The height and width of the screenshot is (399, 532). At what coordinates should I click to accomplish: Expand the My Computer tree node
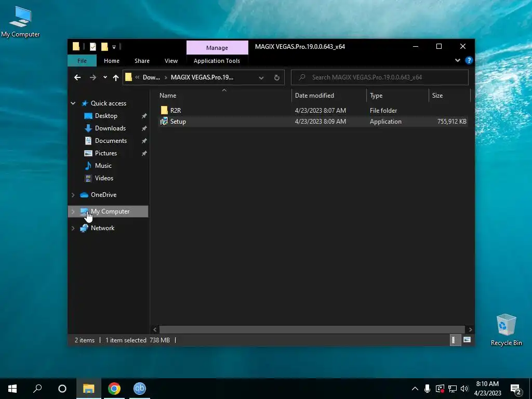pyautogui.click(x=73, y=211)
